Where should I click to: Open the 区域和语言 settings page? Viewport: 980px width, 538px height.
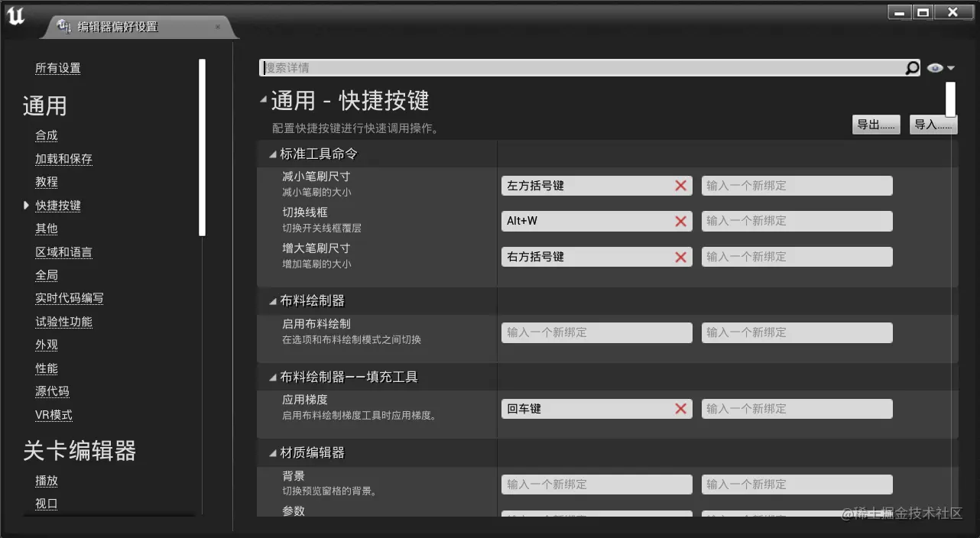pos(63,252)
